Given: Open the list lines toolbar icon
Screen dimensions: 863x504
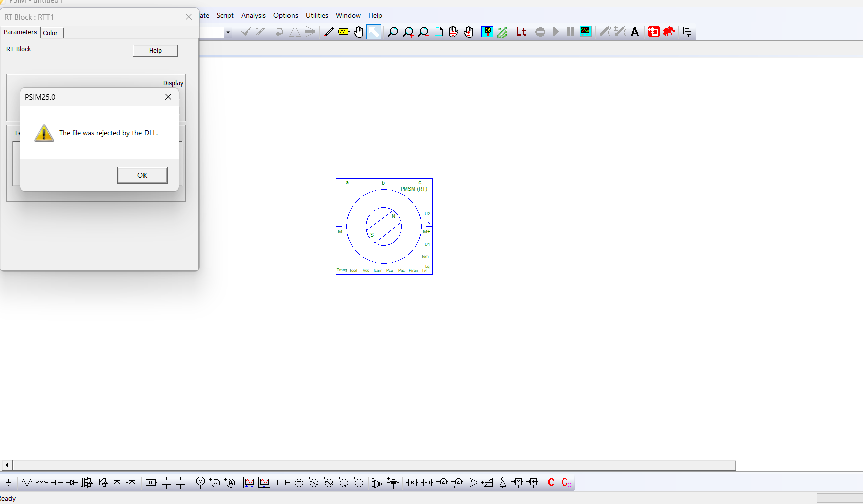Looking at the screenshot, I should pyautogui.click(x=687, y=32).
